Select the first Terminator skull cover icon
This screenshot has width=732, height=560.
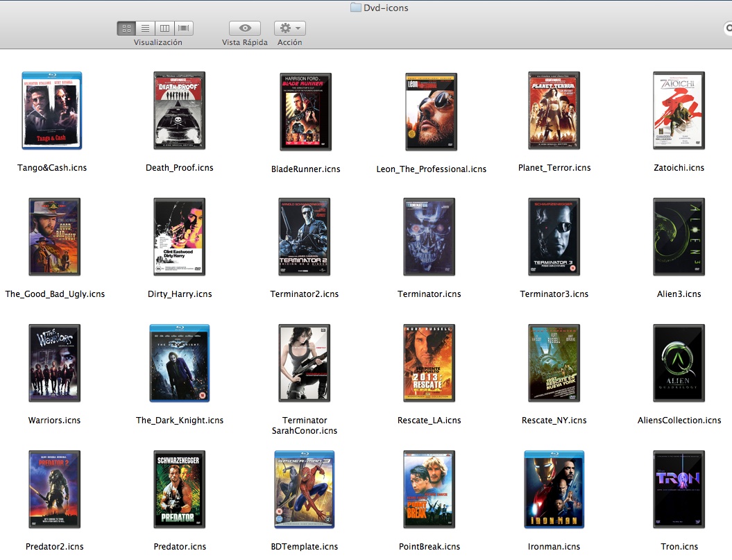(429, 237)
